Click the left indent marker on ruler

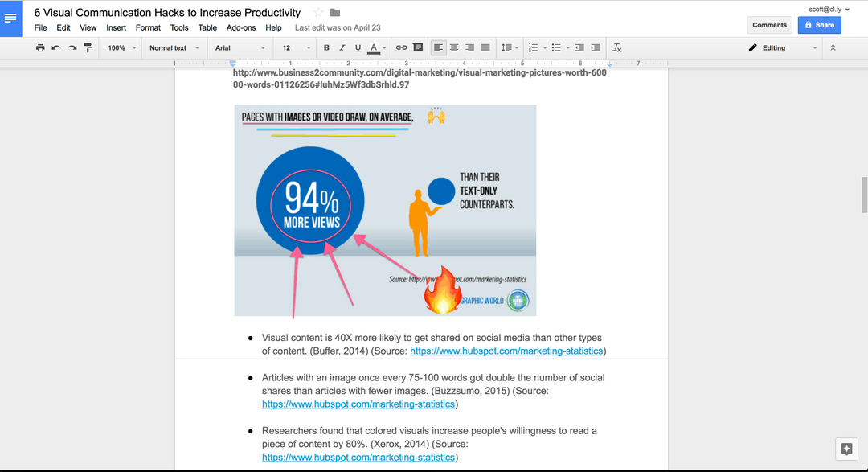coord(233,64)
